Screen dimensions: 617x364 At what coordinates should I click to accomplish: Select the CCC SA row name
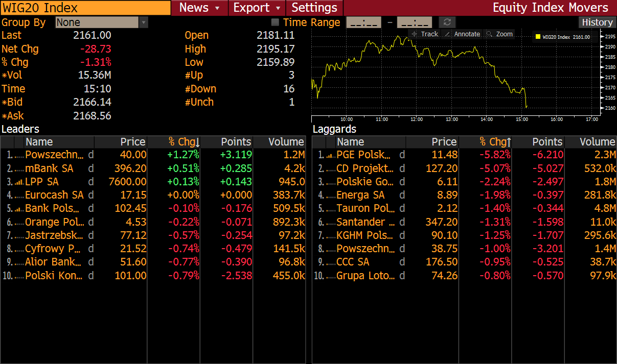353,262
